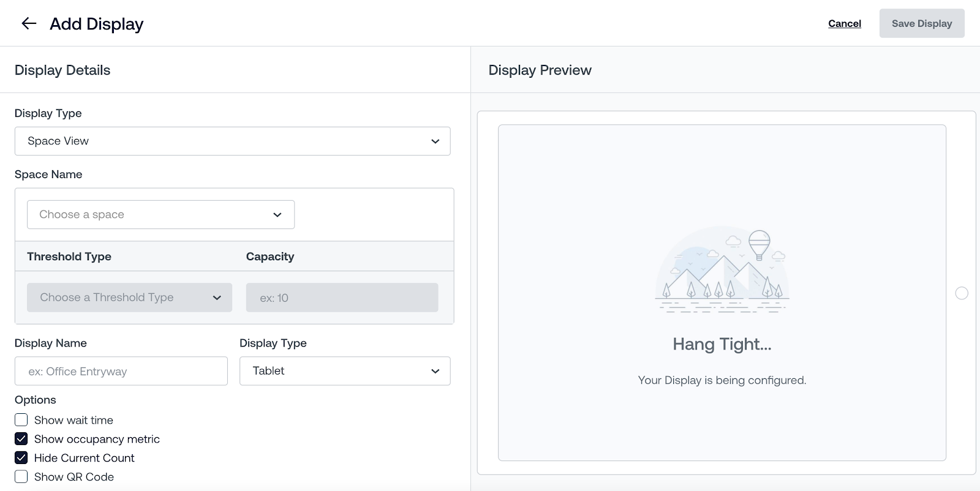Viewport: 980px width, 491px height.
Task: Click the back arrow beside Add Display
Action: pos(29,23)
